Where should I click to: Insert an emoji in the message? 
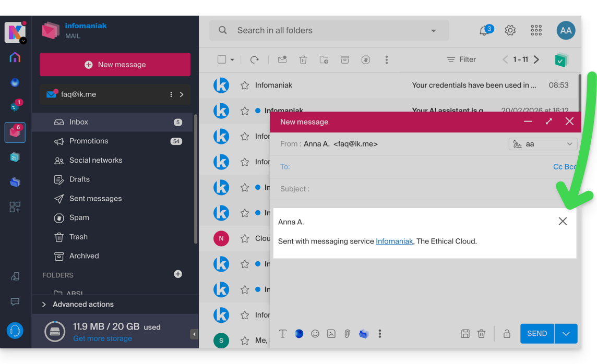pos(315,334)
